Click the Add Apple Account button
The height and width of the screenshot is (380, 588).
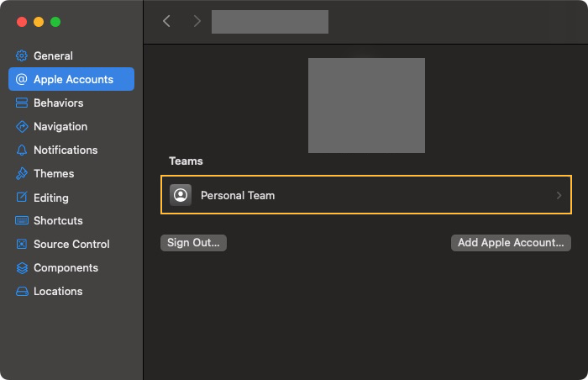pos(511,243)
